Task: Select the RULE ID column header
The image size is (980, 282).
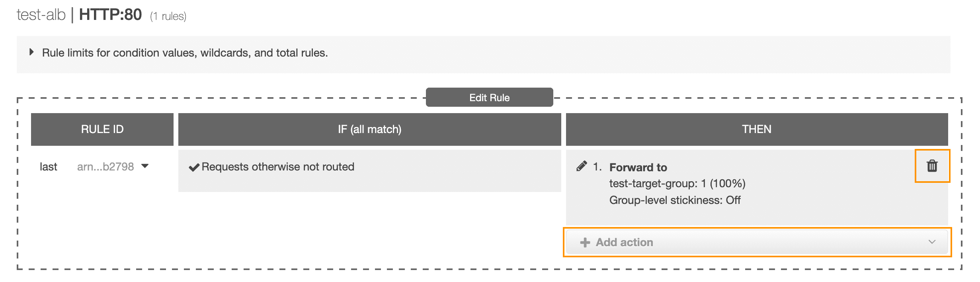Action: point(102,129)
